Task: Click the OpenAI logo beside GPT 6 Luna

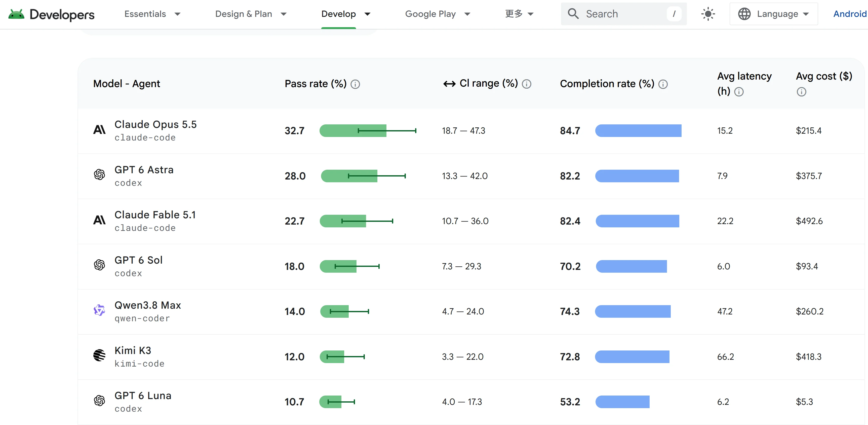Action: (x=99, y=401)
